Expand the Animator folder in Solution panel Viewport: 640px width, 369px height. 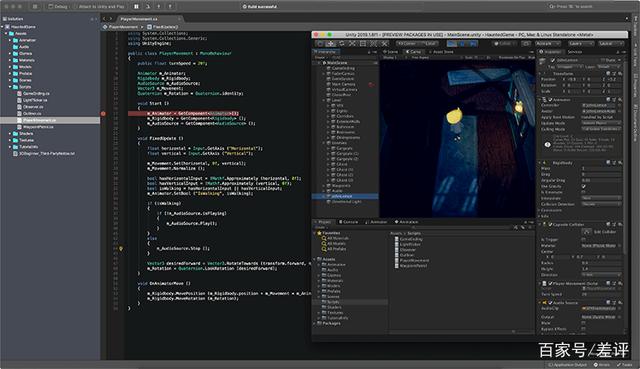pos(10,40)
